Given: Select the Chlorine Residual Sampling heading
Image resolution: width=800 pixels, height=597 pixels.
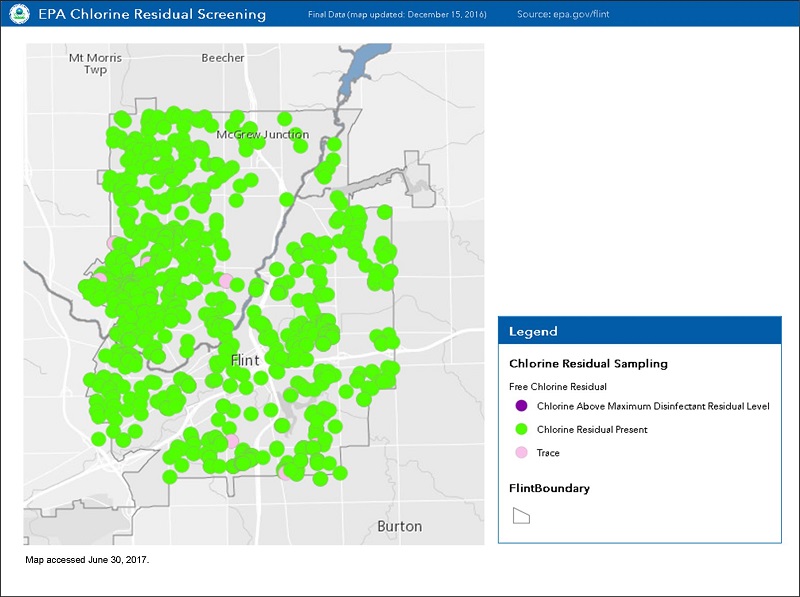Looking at the screenshot, I should pyautogui.click(x=588, y=364).
